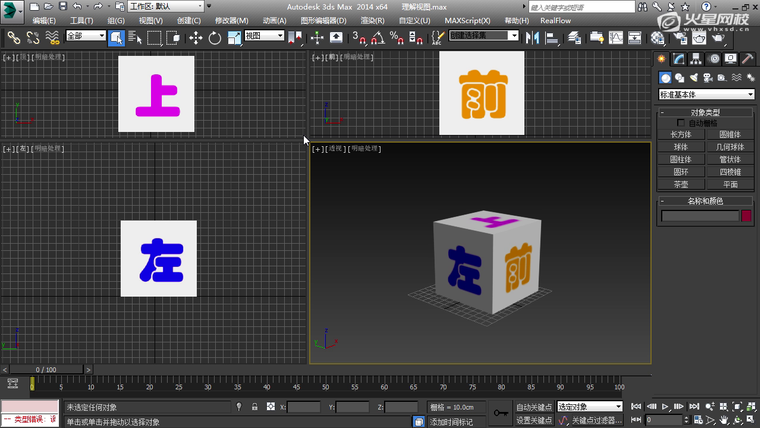Click the Select Object arrow tool
Screen dimensions: 760x428
click(116, 37)
